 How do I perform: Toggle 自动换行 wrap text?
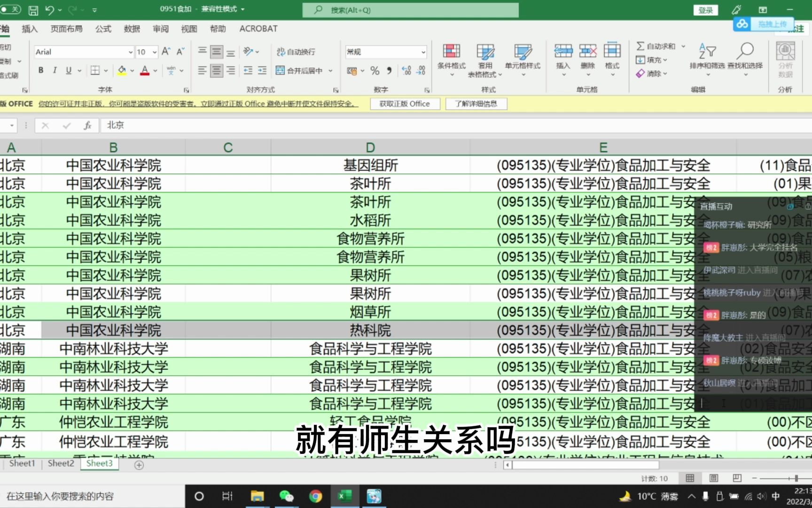click(x=296, y=52)
